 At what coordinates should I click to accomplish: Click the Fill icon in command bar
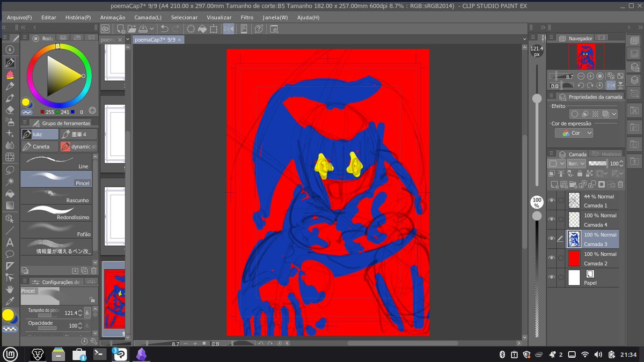click(x=202, y=28)
